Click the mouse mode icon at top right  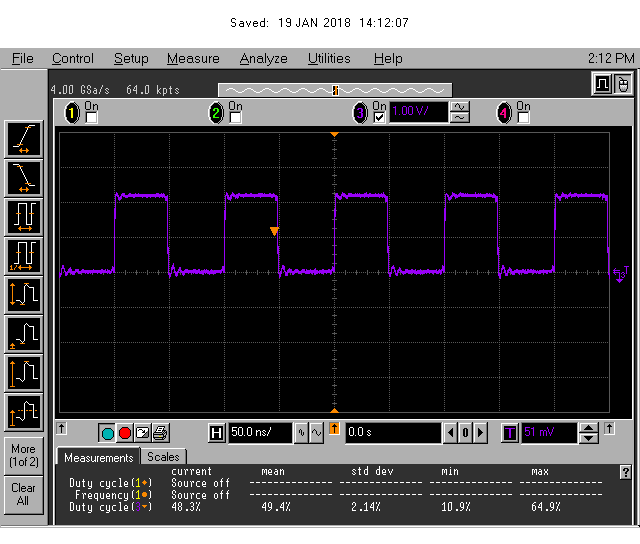(x=623, y=84)
